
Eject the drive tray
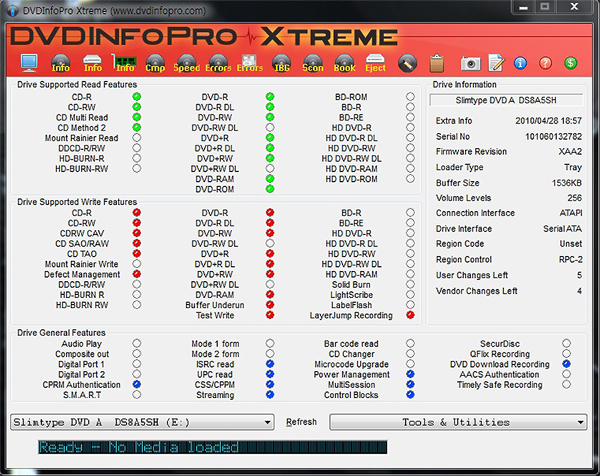(375, 63)
